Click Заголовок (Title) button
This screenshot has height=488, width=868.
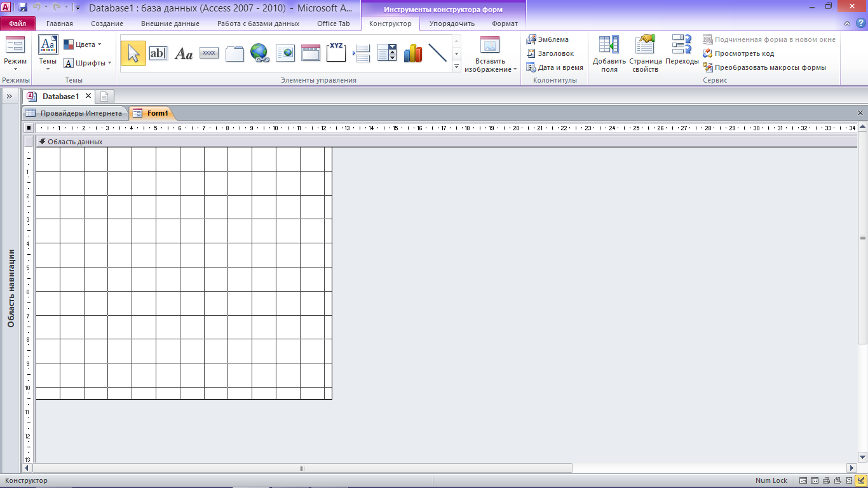(550, 53)
